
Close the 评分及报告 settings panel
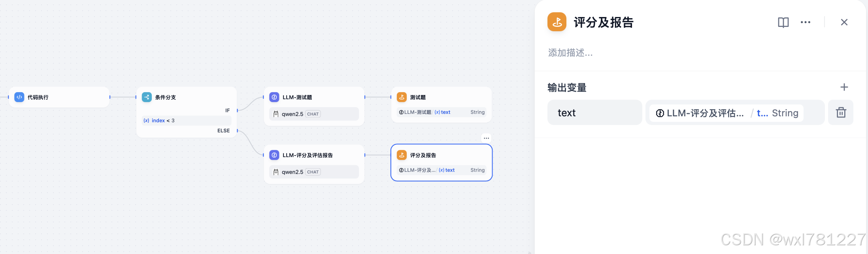[844, 22]
